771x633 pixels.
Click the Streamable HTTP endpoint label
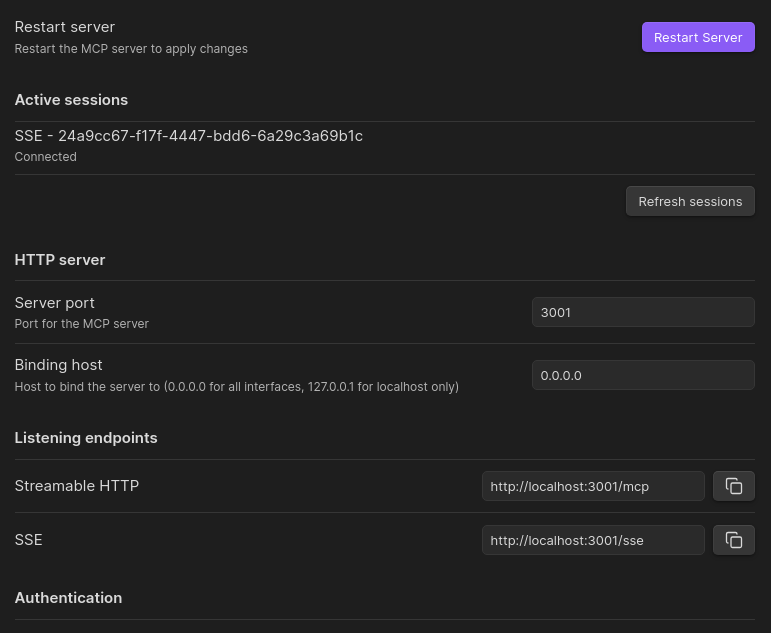point(77,486)
